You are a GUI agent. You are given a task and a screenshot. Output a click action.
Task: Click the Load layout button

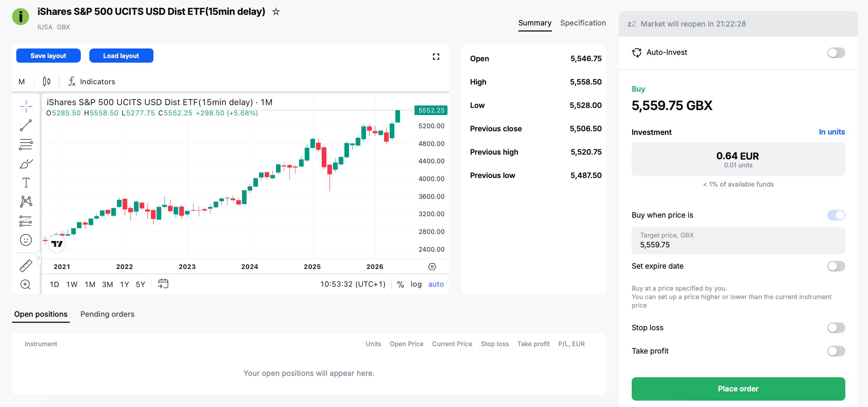[x=121, y=56]
